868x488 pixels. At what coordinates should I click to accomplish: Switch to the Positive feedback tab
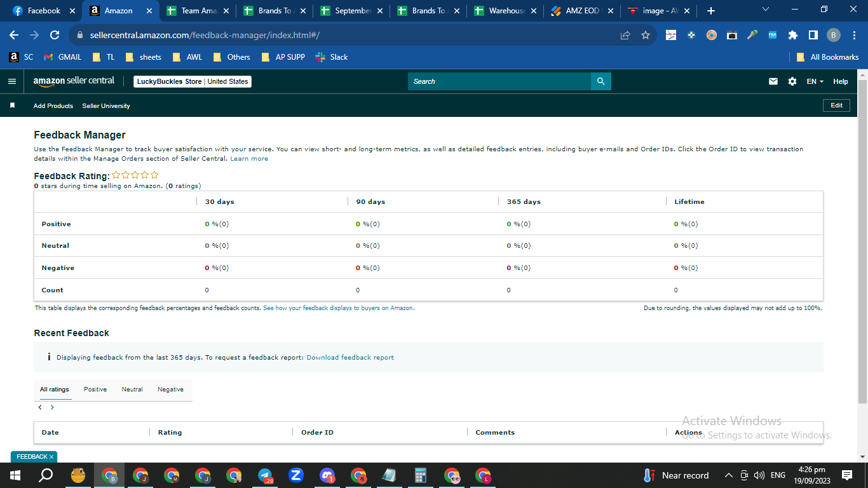point(95,390)
